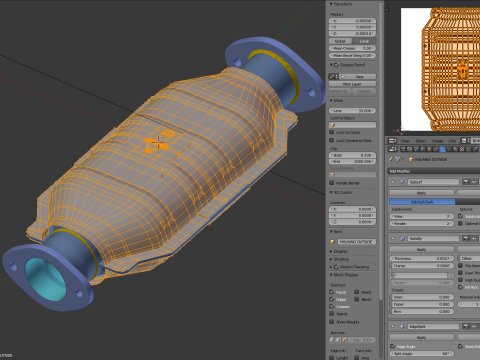
Task: Open the UVs menu in UV editor
Action: pos(452,141)
